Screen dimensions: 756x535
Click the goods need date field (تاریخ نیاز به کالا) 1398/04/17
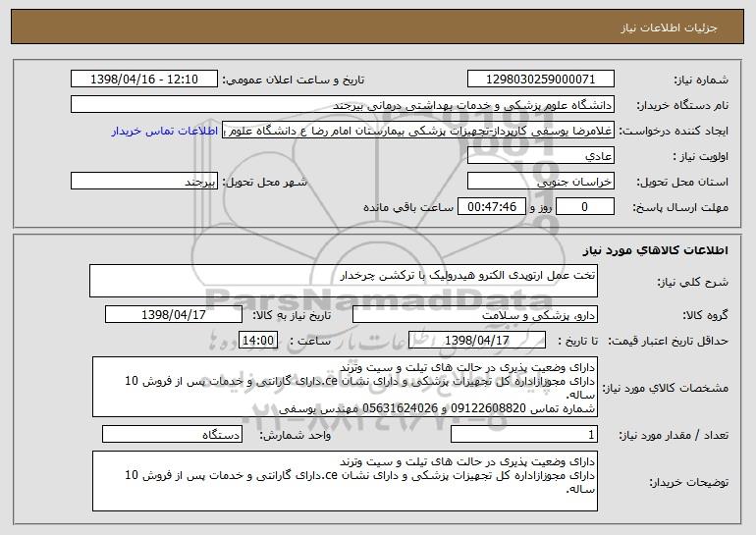tap(174, 315)
